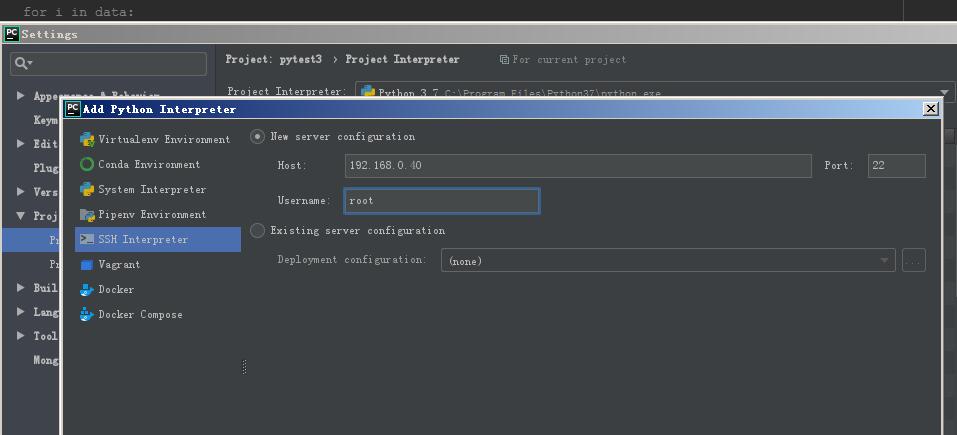Select New server configuration radio button

[x=258, y=137]
